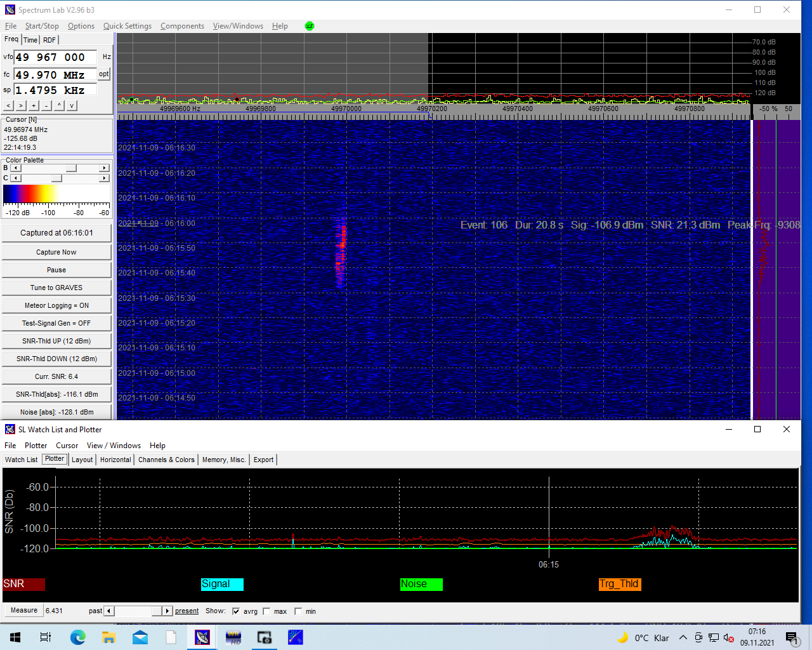Click left arrow of Brightness (B) palette slider
812x650 pixels.
pyautogui.click(x=16, y=168)
